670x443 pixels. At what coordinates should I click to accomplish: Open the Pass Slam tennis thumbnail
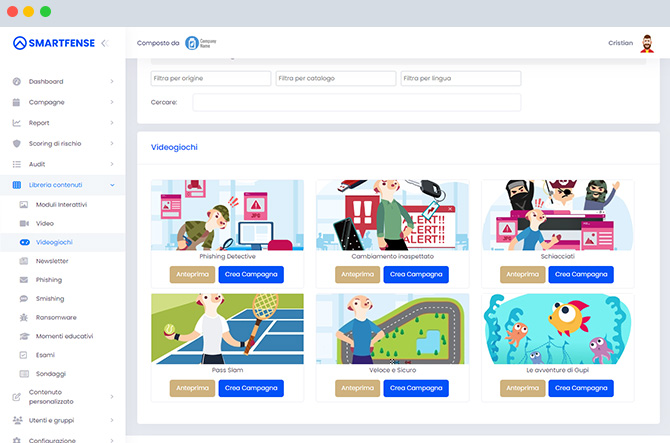pyautogui.click(x=227, y=329)
